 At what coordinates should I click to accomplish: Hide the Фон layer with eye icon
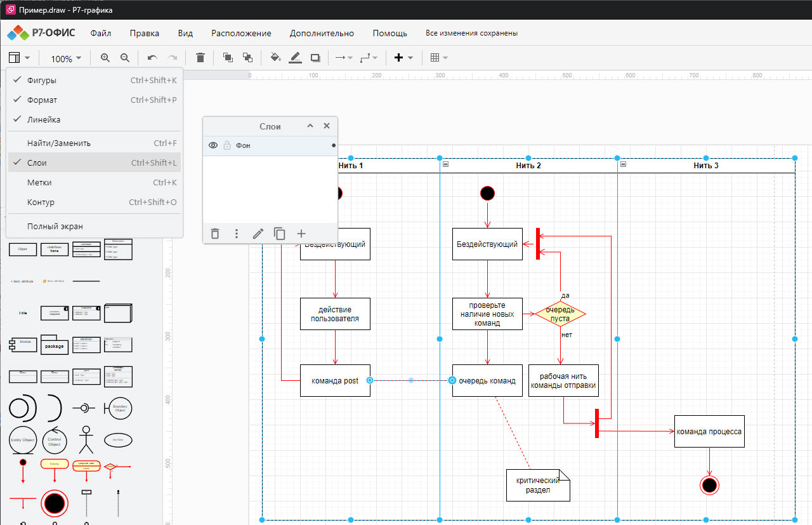(213, 145)
